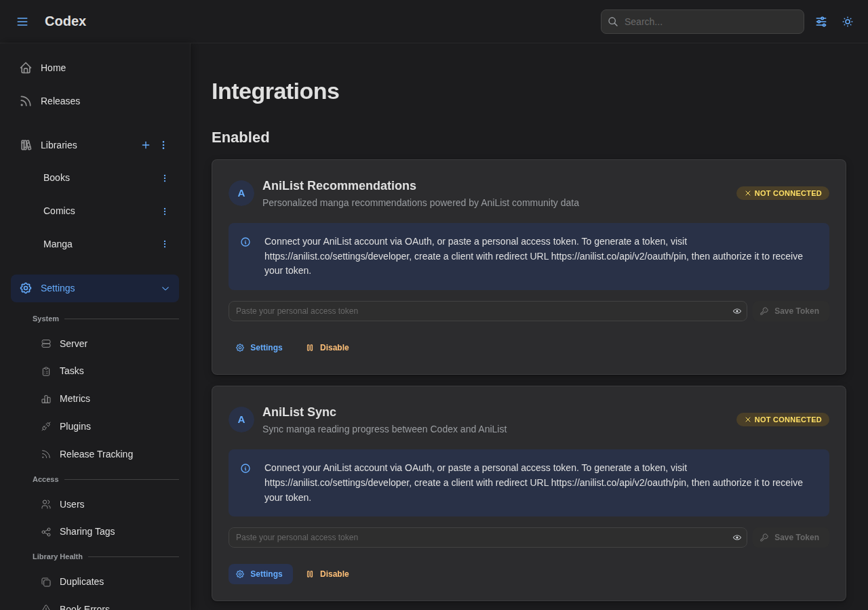Image resolution: width=868 pixels, height=610 pixels.
Task: Click the Duplicates copy icon
Action: coord(46,582)
